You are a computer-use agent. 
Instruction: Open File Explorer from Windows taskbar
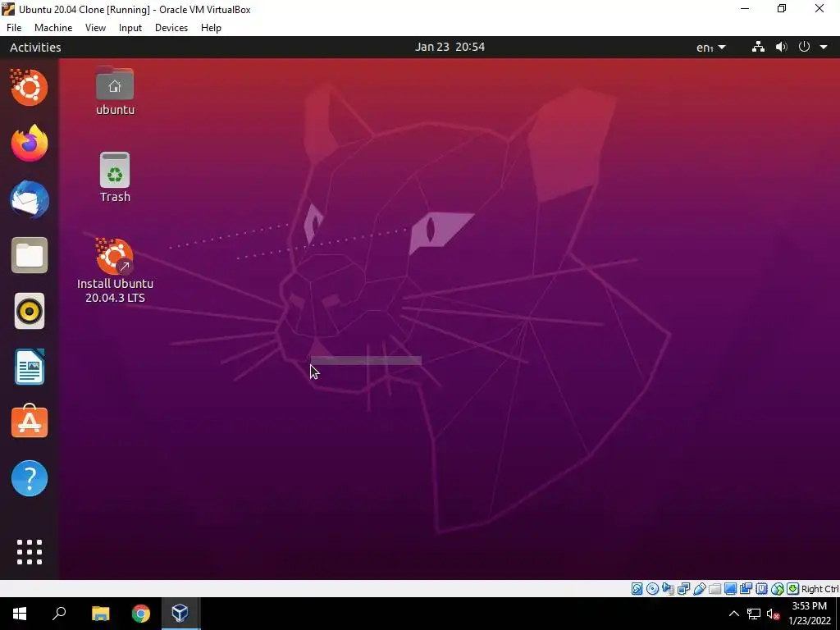(x=100, y=614)
